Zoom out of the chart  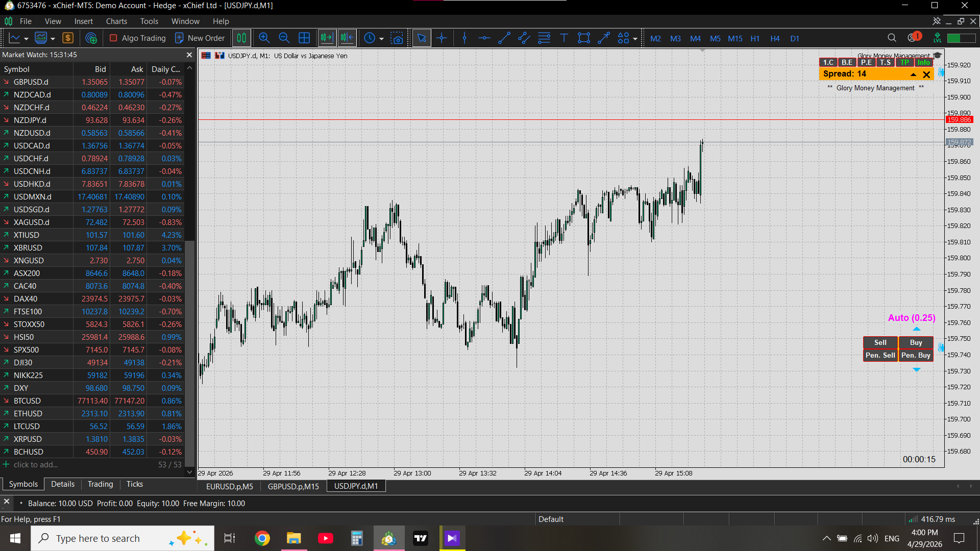point(284,38)
